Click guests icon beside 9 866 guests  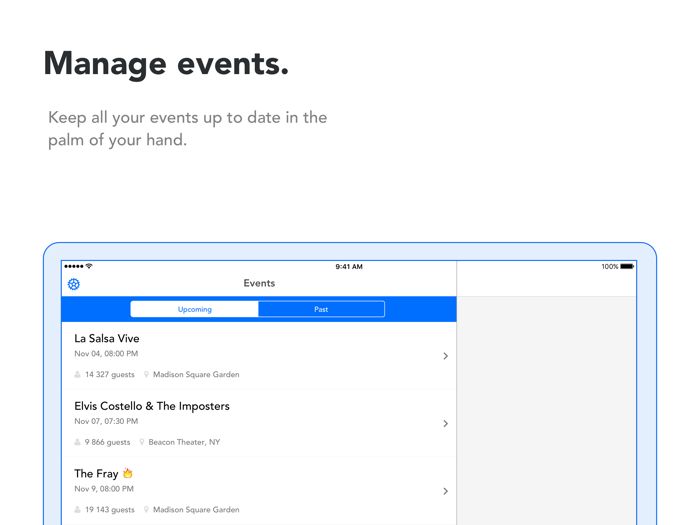point(77,442)
